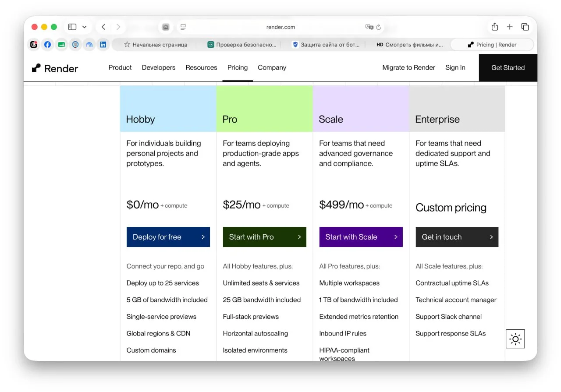Switch to the Защита сайта от ботов tab
This screenshot has height=392, width=561.
[x=326, y=45]
